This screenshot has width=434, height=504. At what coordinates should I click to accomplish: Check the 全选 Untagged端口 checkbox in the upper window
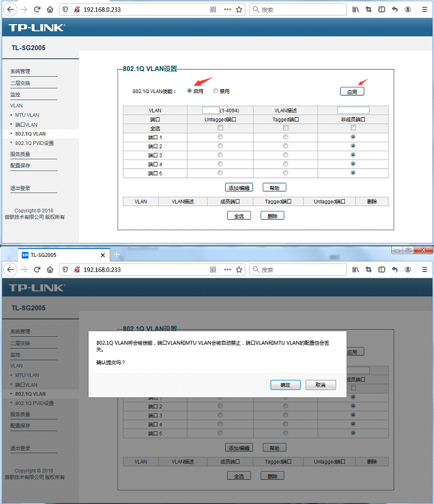click(x=220, y=128)
